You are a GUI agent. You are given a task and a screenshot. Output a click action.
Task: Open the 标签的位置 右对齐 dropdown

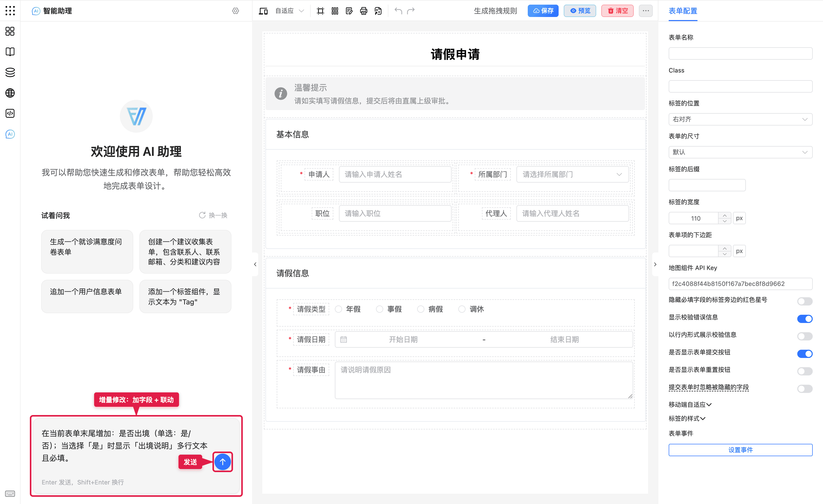[x=740, y=119]
